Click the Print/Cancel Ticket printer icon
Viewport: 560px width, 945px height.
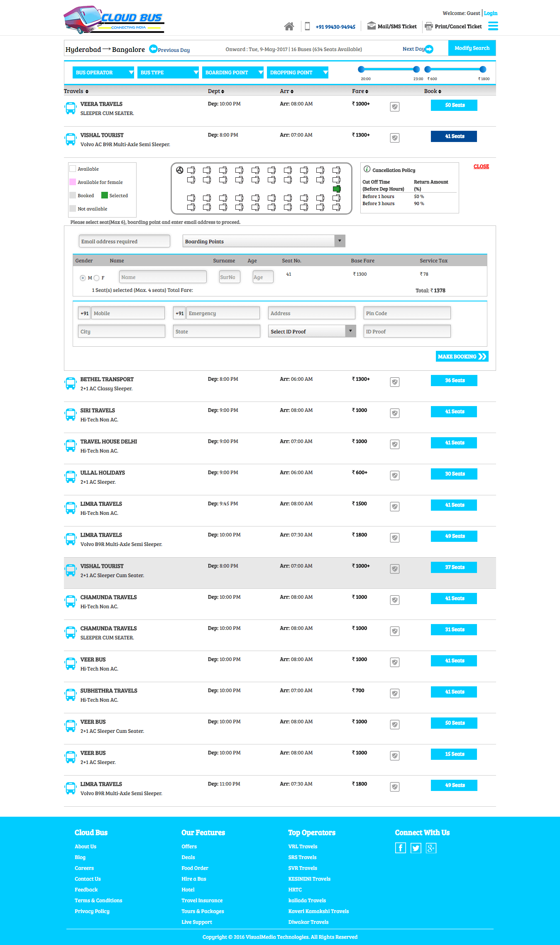pyautogui.click(x=429, y=26)
